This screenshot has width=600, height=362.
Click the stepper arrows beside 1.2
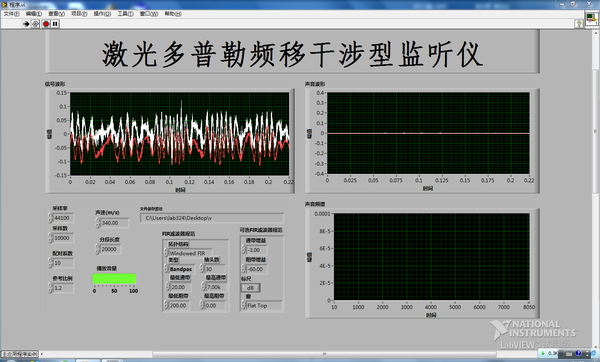pyautogui.click(x=50, y=288)
